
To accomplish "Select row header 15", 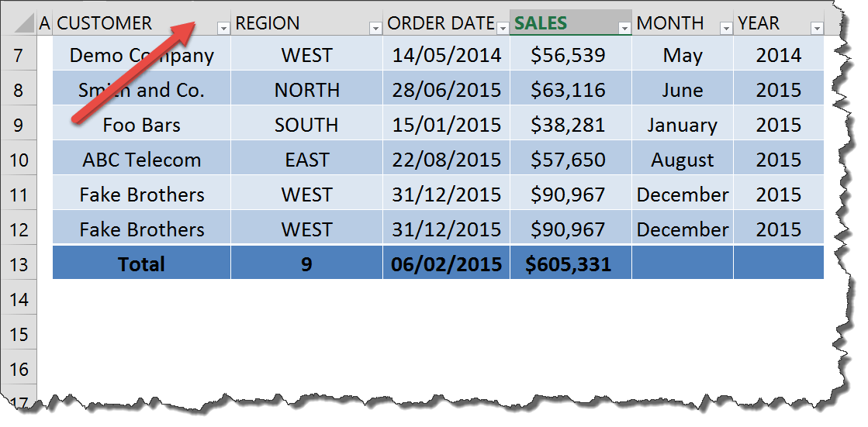I will (19, 334).
